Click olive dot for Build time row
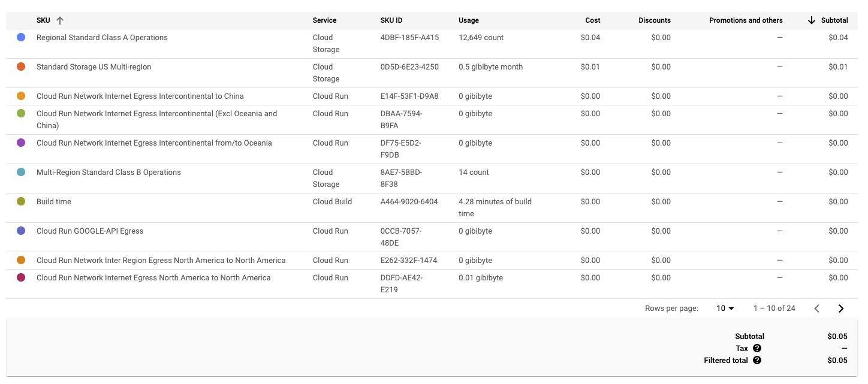The width and height of the screenshot is (868, 384). [x=21, y=201]
